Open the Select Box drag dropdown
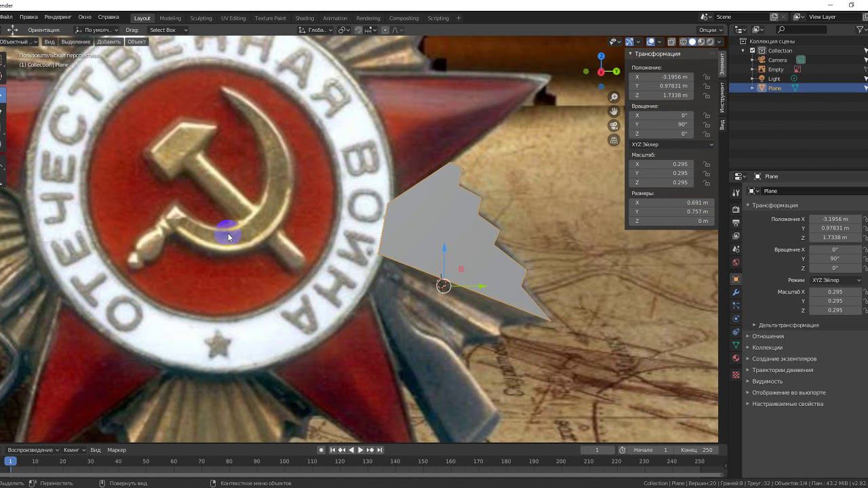Screen dimensions: 868x488 (x=168, y=30)
